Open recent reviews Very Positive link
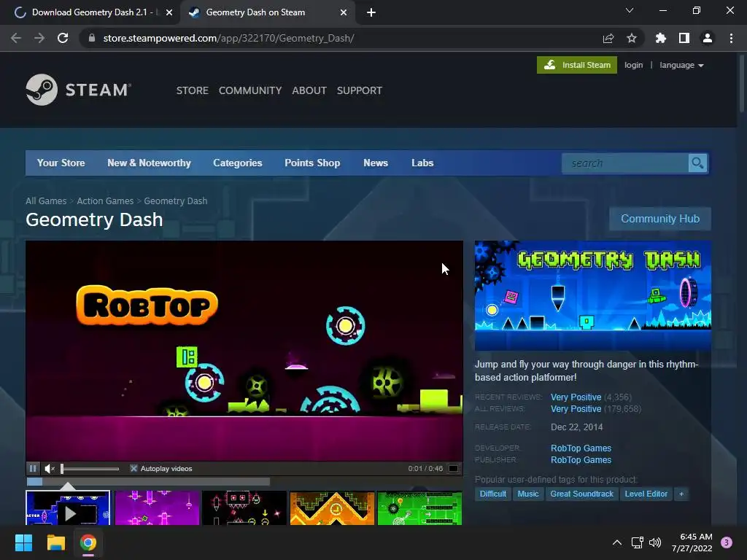 point(576,397)
